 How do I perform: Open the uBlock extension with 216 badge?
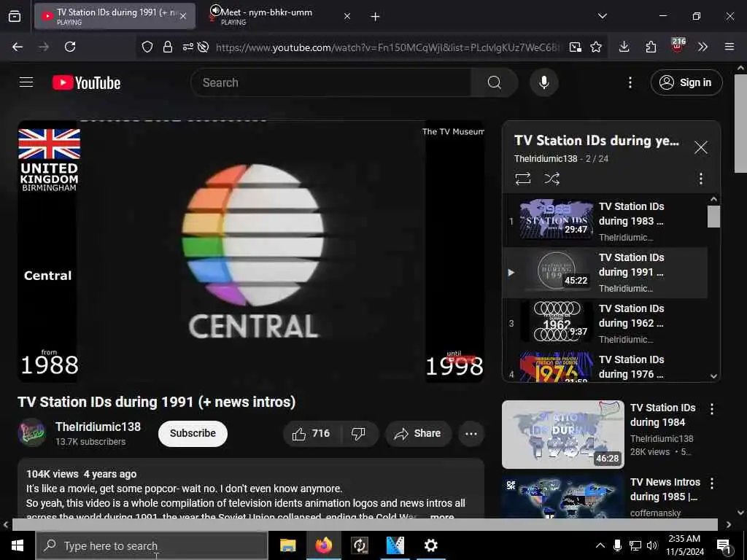(678, 45)
